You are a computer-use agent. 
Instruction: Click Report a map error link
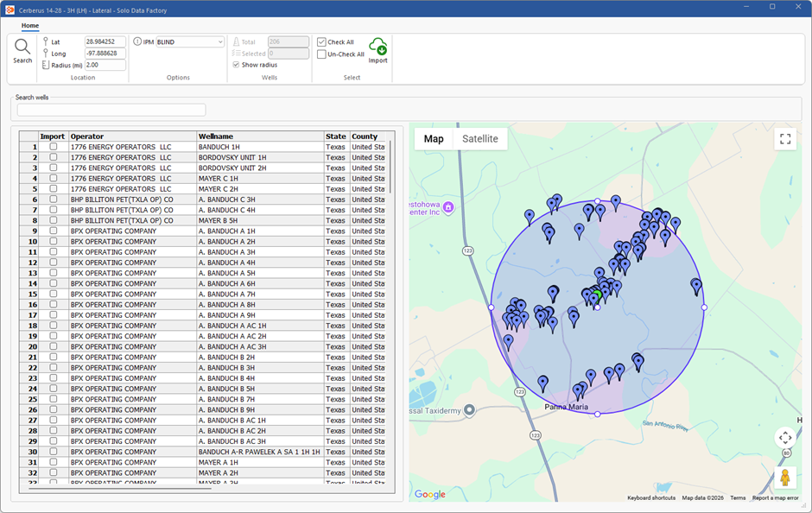coord(775,498)
